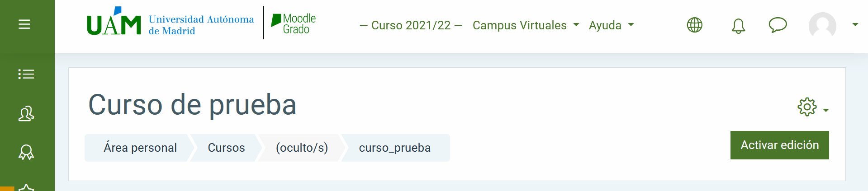The height and width of the screenshot is (191, 868).
Task: Open the course settings gear
Action: click(x=807, y=107)
